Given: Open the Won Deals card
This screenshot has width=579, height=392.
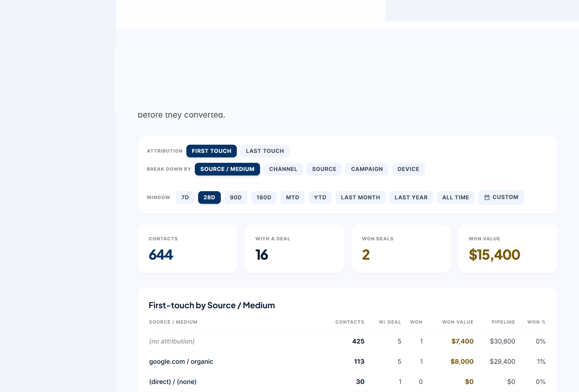Looking at the screenshot, I should pyautogui.click(x=401, y=249).
